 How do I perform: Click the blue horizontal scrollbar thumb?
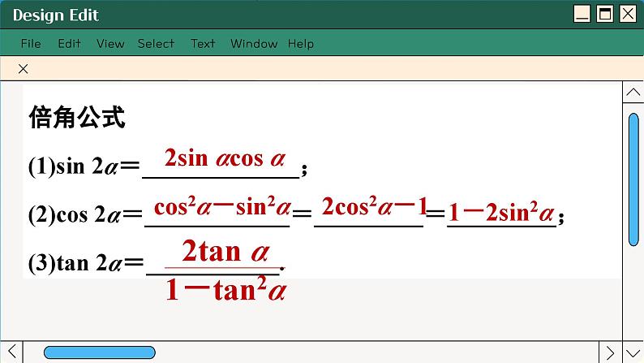pyautogui.click(x=99, y=352)
